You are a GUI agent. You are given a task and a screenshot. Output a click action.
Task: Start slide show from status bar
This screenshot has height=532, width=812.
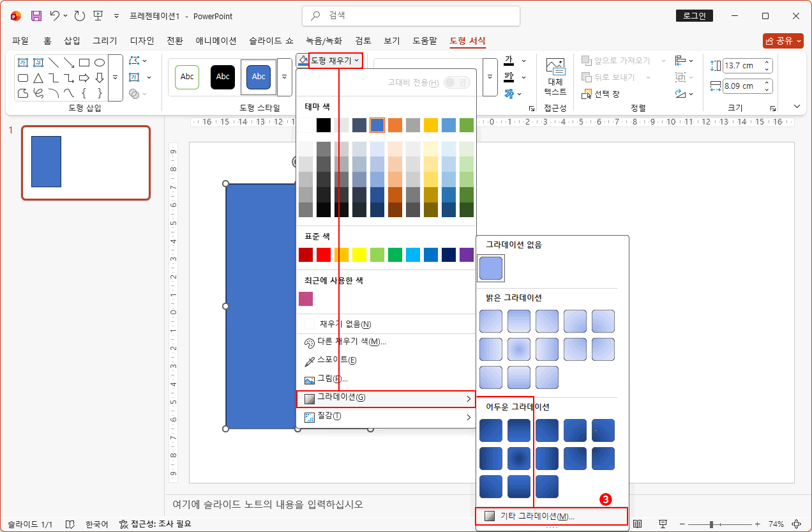click(x=663, y=524)
